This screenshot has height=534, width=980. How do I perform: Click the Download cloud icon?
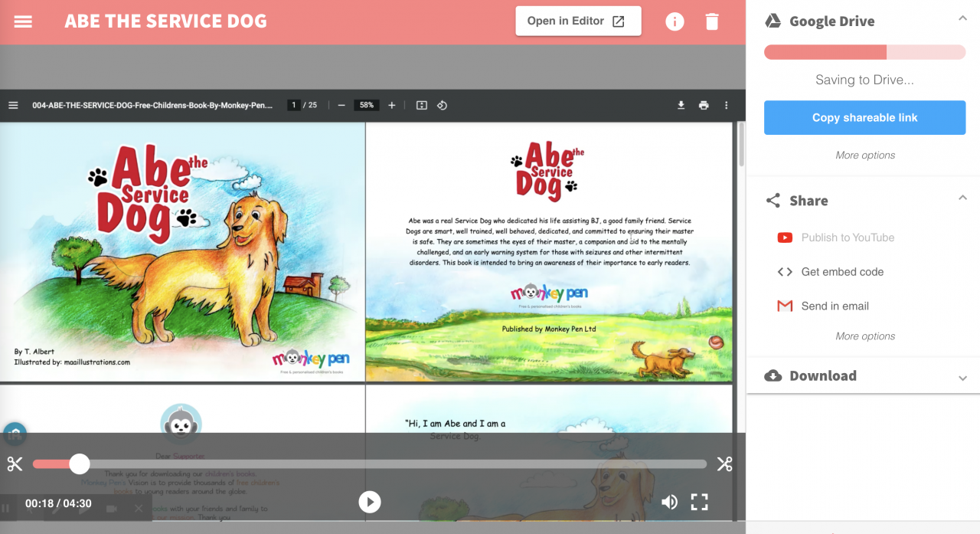773,376
